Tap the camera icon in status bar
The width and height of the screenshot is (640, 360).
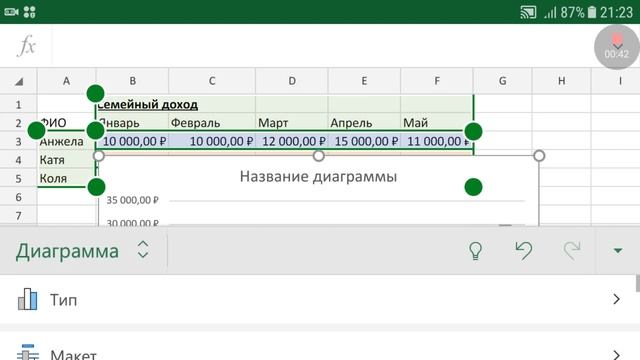pyautogui.click(x=11, y=12)
